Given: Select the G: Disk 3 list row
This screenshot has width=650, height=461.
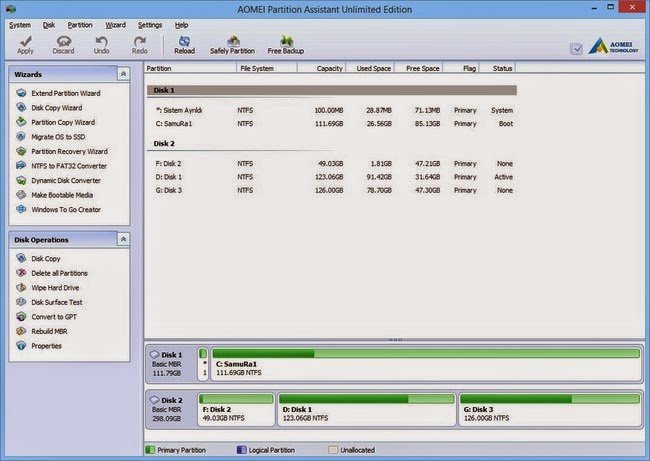Looking at the screenshot, I should point(334,190).
